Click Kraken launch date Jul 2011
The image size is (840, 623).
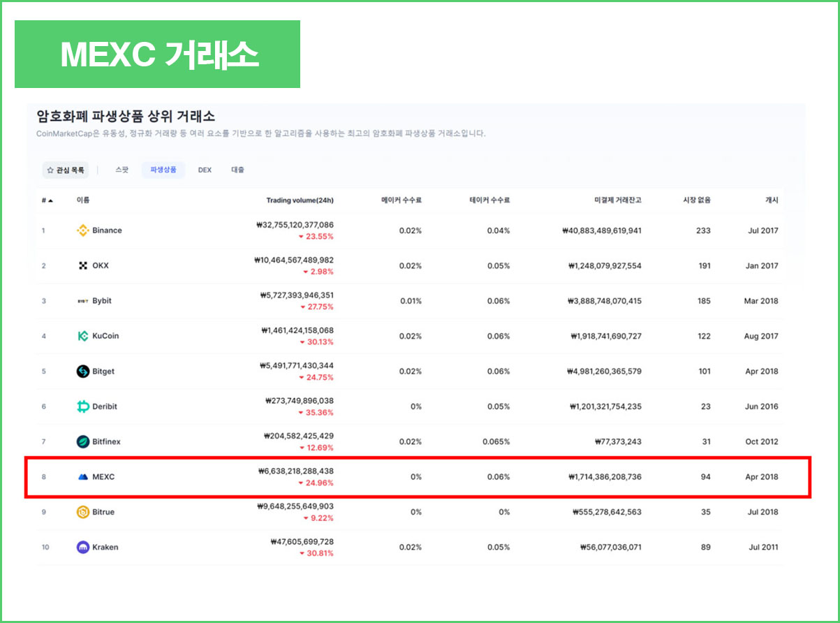[763, 548]
